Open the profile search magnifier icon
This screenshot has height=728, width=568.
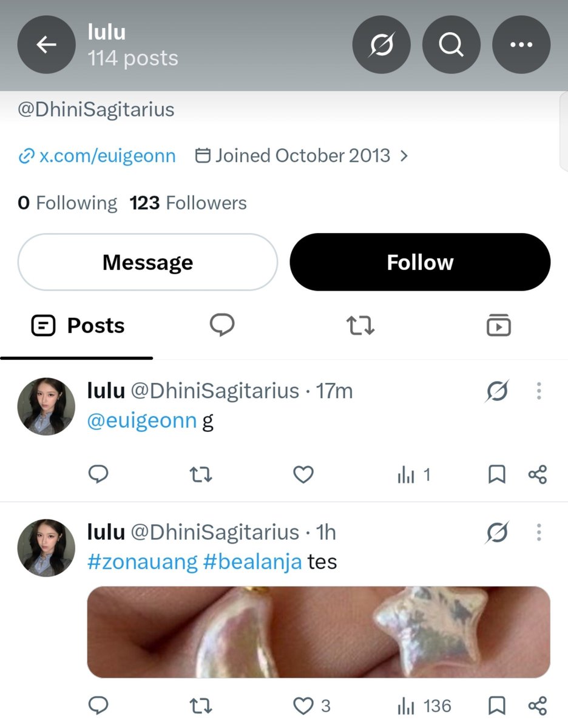[x=451, y=45]
